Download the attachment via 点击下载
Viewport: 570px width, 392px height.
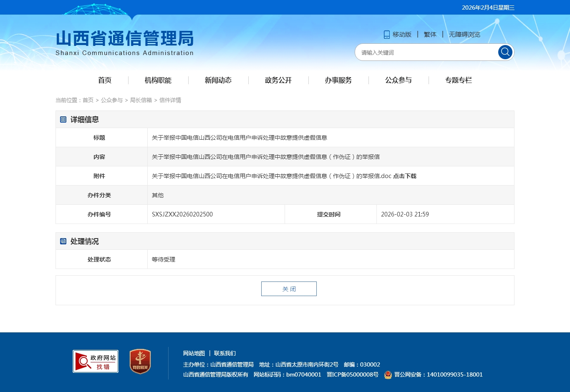[x=405, y=176]
